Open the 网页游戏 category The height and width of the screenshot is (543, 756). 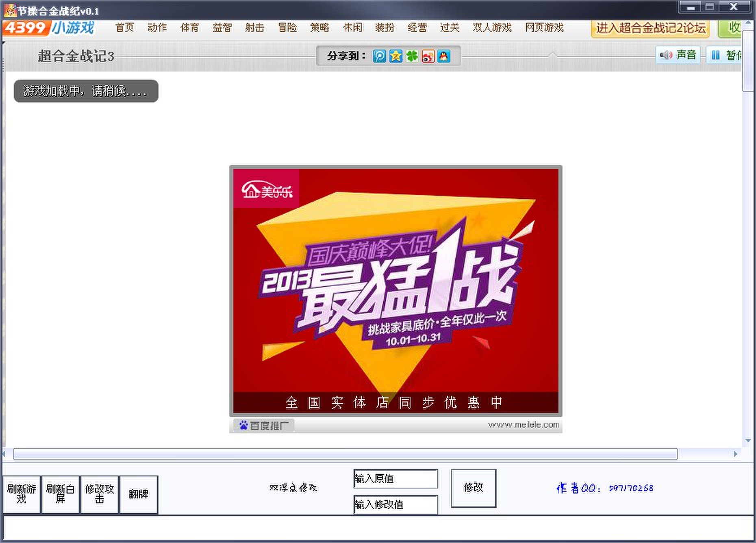(x=544, y=28)
